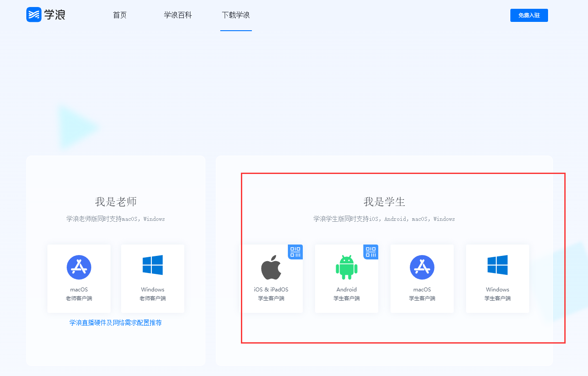Screen dimensions: 588x376
Task: Click the 免费入驻 button
Action: tap(529, 15)
